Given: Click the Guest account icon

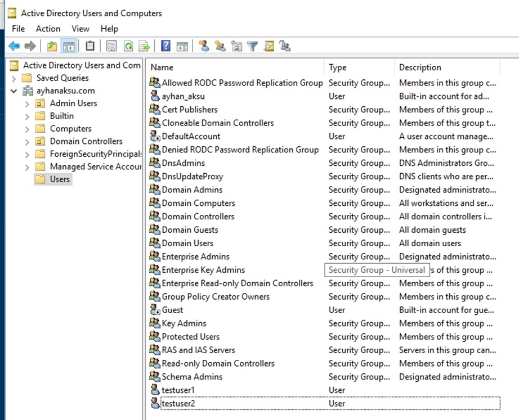Looking at the screenshot, I should click(155, 310).
